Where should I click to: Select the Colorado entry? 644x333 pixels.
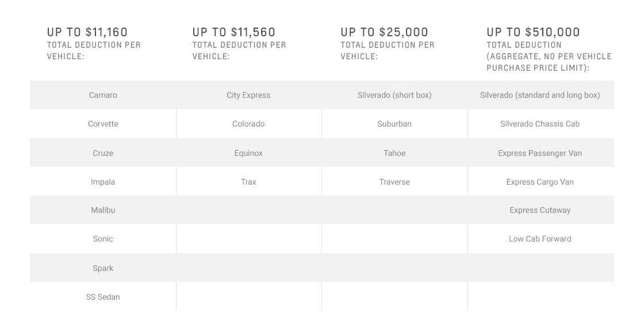(248, 124)
